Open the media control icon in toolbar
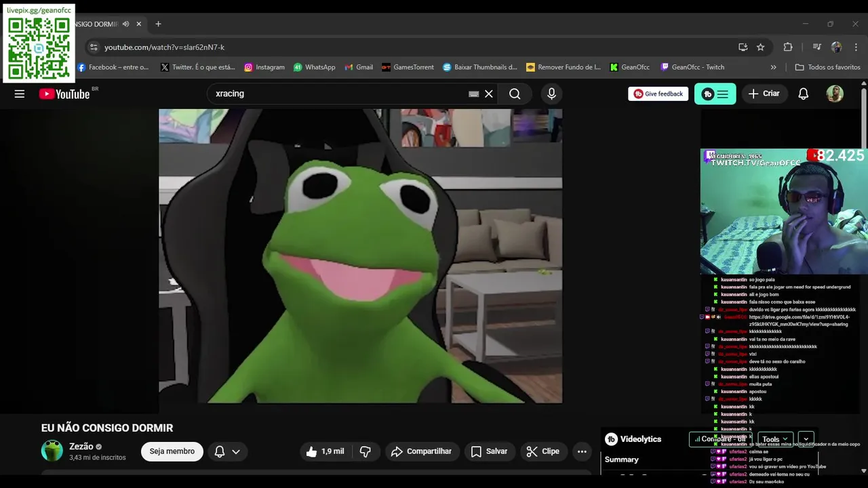The width and height of the screenshot is (868, 488). tap(816, 47)
